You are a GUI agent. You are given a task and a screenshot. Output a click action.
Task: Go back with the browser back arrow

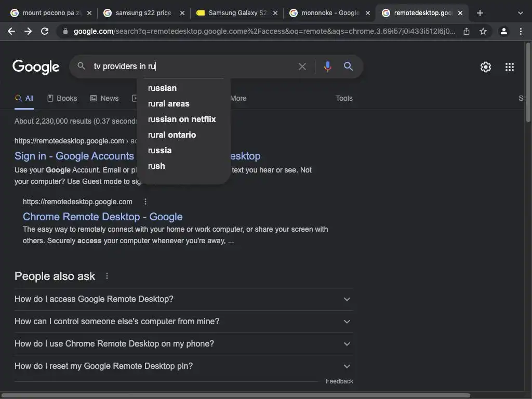[11, 31]
